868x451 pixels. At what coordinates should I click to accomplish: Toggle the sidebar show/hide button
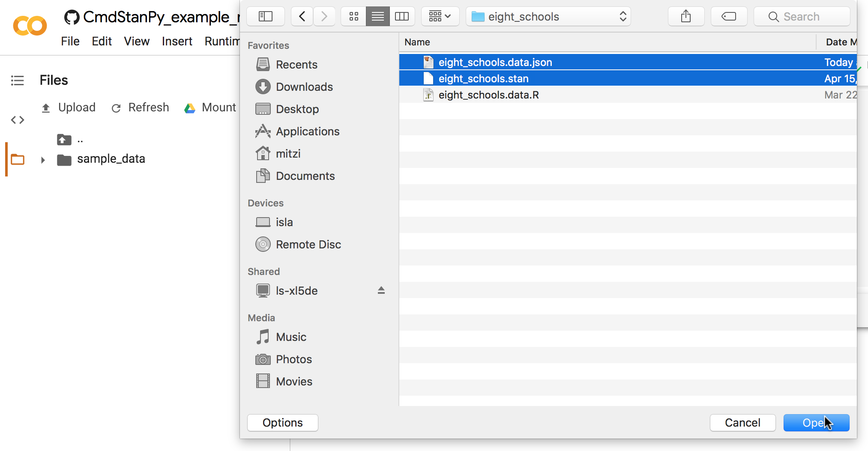(x=266, y=17)
